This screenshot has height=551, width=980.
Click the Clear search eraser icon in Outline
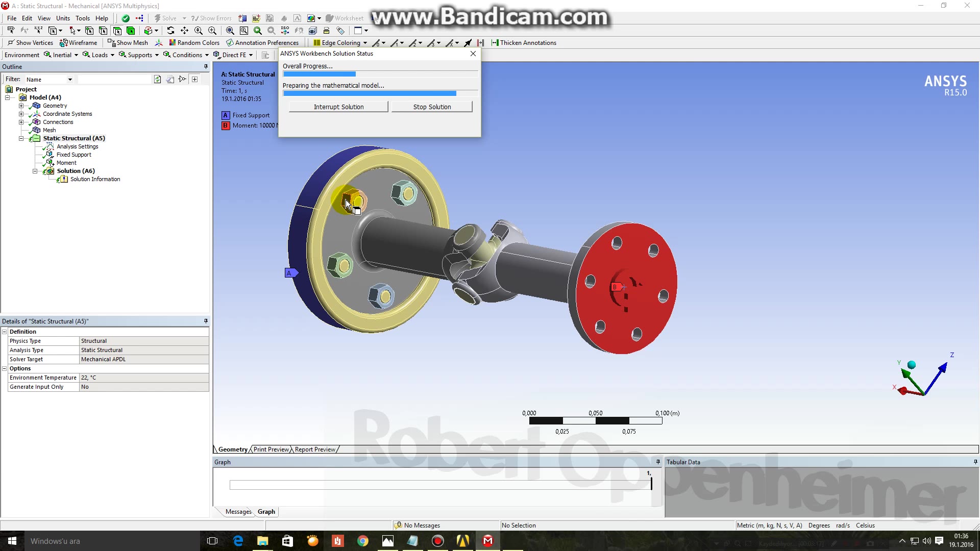click(170, 79)
